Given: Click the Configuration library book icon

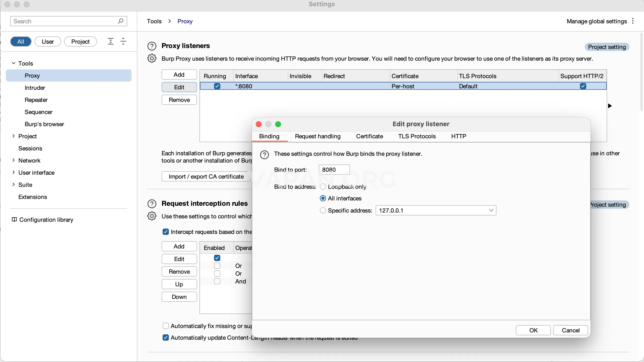Looking at the screenshot, I should pos(14,220).
